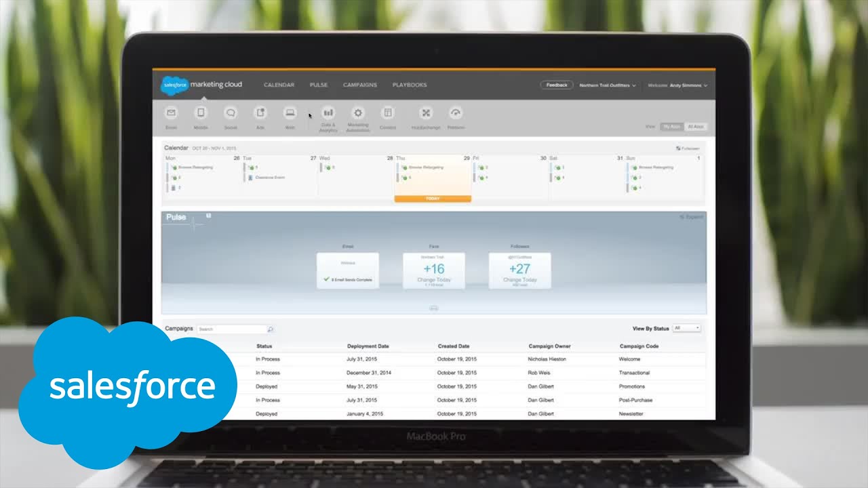Go to the Playbooks nav item

click(x=410, y=85)
